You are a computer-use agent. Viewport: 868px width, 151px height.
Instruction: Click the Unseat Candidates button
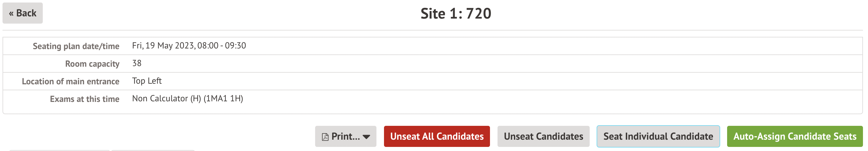click(x=543, y=137)
